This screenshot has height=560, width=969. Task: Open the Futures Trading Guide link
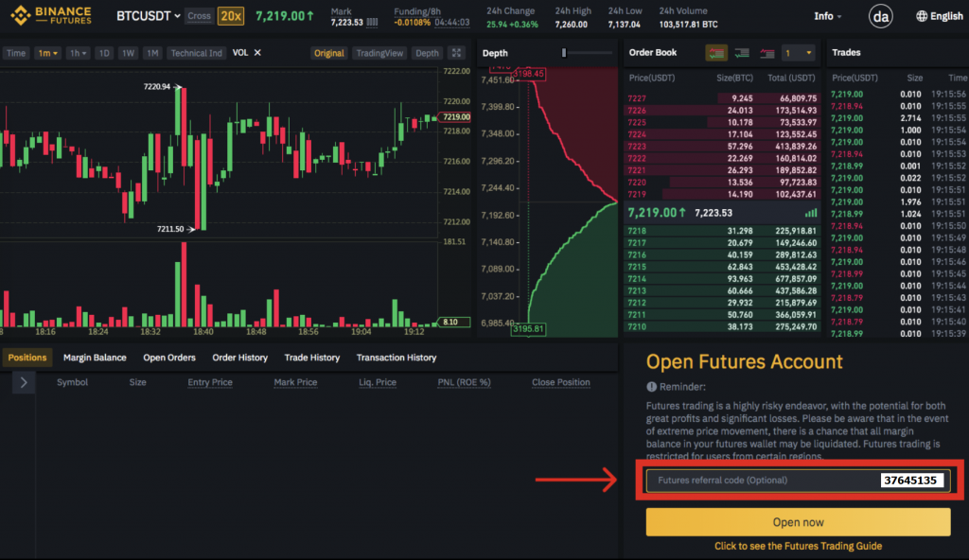pyautogui.click(x=798, y=547)
